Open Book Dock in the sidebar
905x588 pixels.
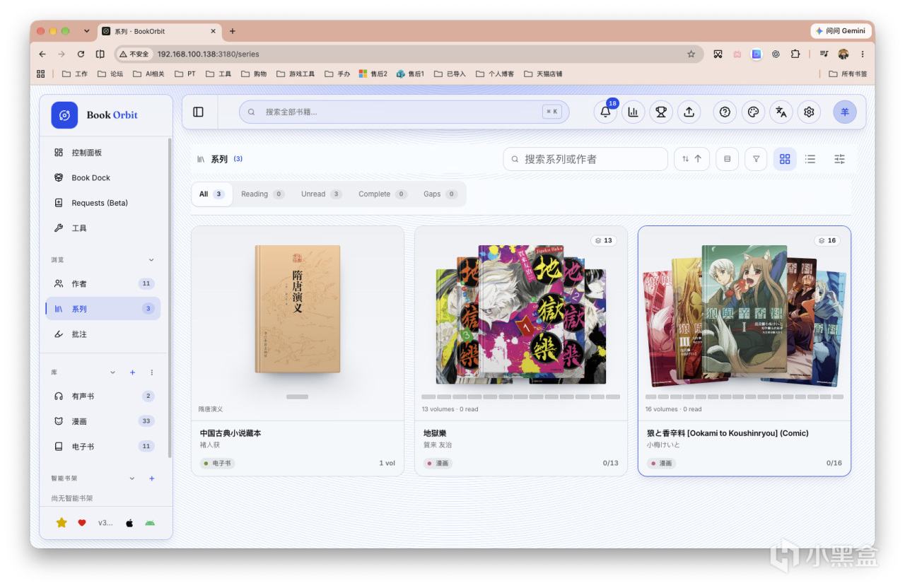(x=103, y=178)
